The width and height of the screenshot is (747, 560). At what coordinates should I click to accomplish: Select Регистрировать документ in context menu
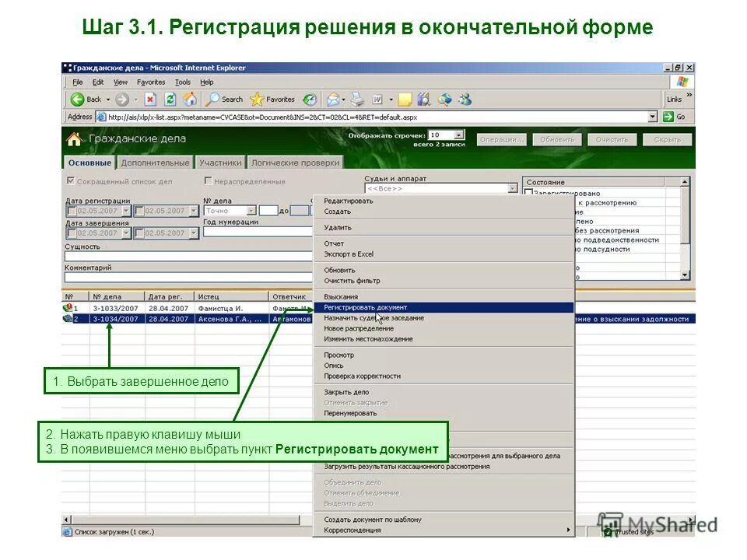pos(444,308)
